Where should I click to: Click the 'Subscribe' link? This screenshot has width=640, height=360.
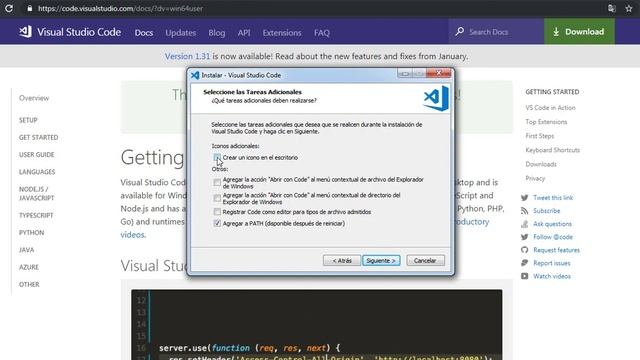tap(547, 211)
